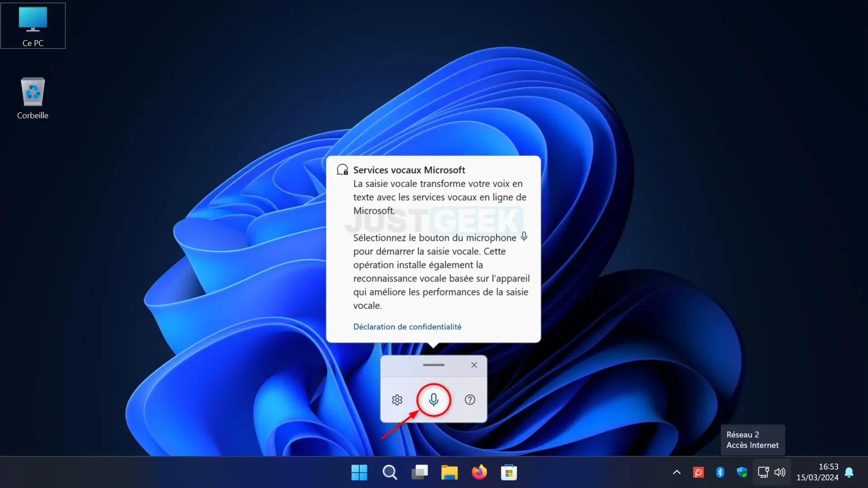Image resolution: width=868 pixels, height=488 pixels.
Task: Select the Ce PC desktop icon
Action: coord(33,26)
